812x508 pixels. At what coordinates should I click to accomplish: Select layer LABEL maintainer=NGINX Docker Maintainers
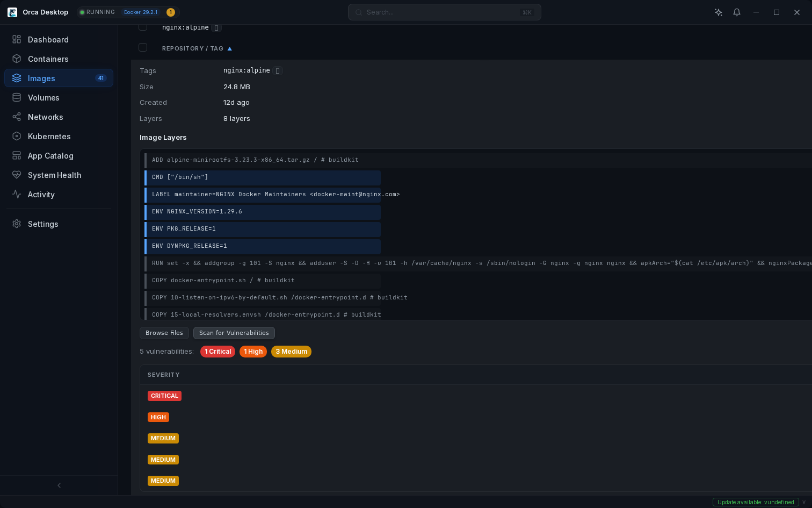263,194
